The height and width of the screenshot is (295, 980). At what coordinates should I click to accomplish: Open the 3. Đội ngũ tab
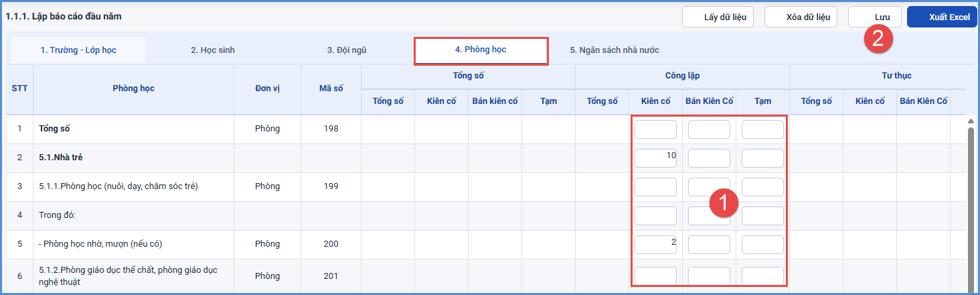[347, 50]
